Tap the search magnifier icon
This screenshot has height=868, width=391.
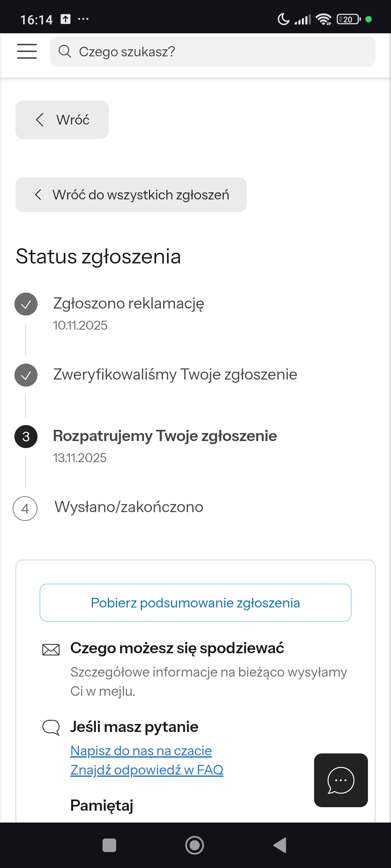coord(64,52)
